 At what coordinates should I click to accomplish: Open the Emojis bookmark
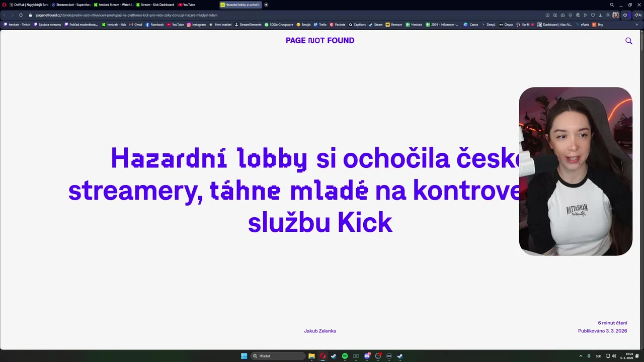303,25
